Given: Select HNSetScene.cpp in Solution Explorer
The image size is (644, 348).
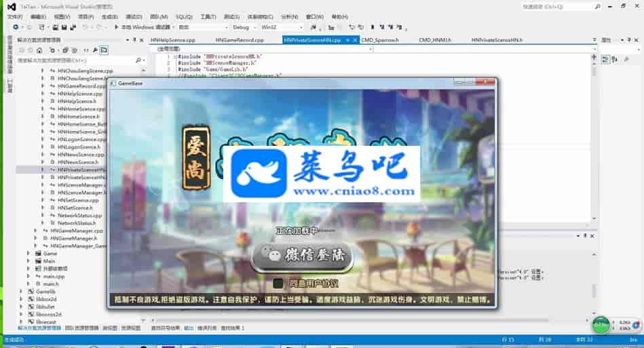Looking at the screenshot, I should [78, 200].
